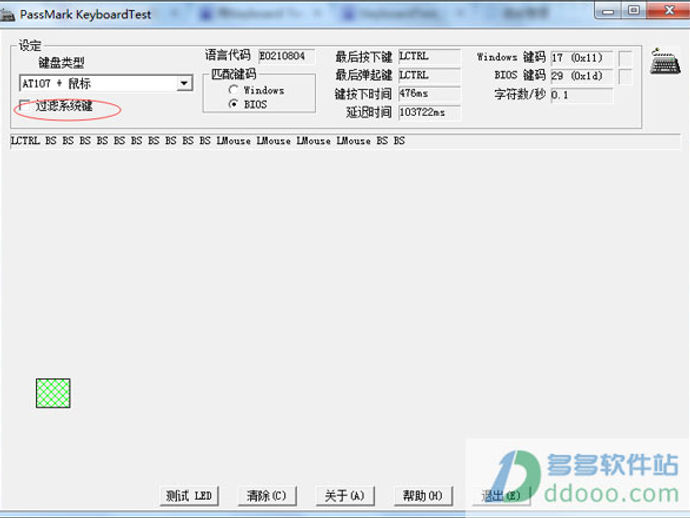Image resolution: width=690 pixels, height=518 pixels.
Task: Click the Windows 键码 field showing 17 (0x11)
Action: click(581, 58)
